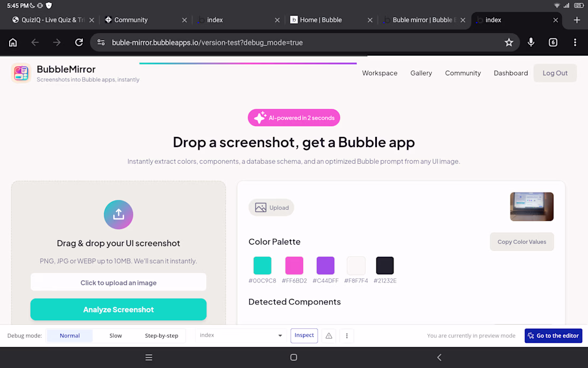Select the pink #FF6BD2 swatch
588x368 pixels.
click(x=294, y=266)
